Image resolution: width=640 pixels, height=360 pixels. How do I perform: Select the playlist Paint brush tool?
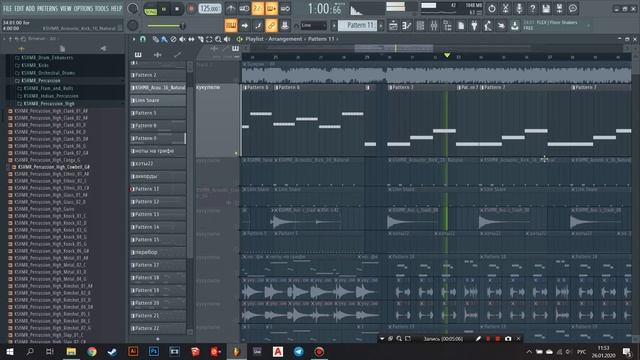pyautogui.click(x=164, y=39)
